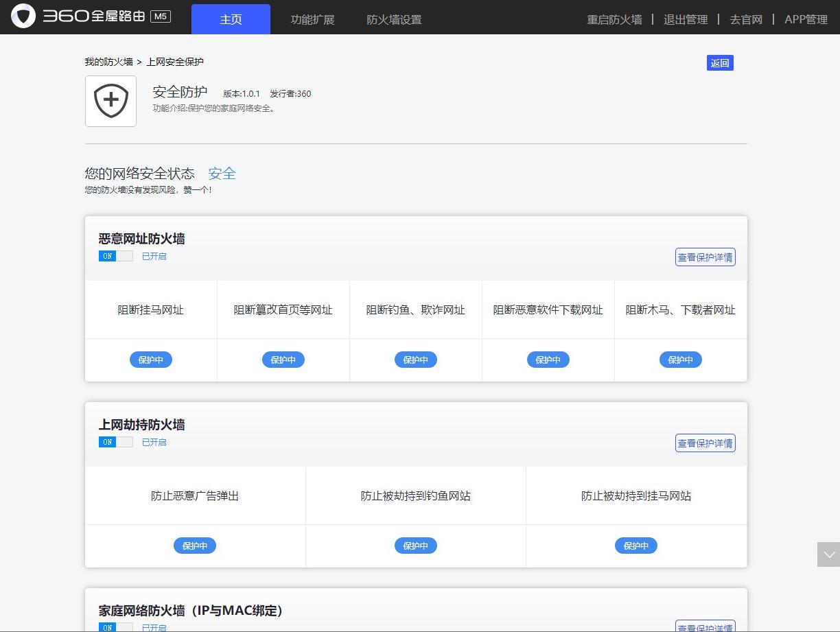The height and width of the screenshot is (632, 840).
Task: Click 保护中 badge under 阻断木马、下载者网址
Action: (x=680, y=359)
